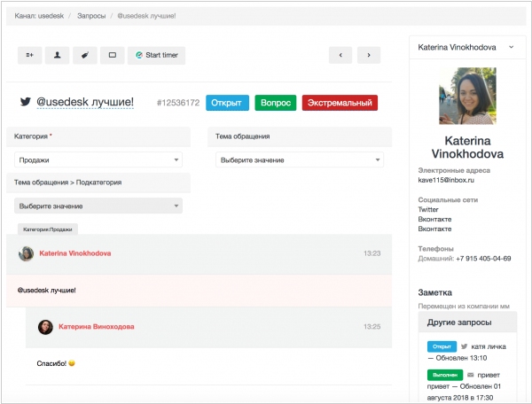Click the Twitter bird icon beside ticket title

tap(26, 102)
